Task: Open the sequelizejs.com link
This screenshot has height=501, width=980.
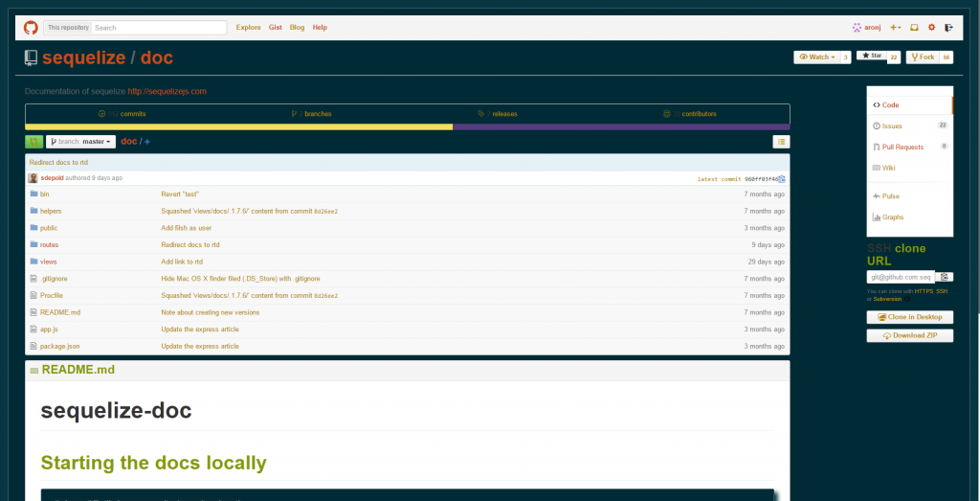Action: pos(167,91)
